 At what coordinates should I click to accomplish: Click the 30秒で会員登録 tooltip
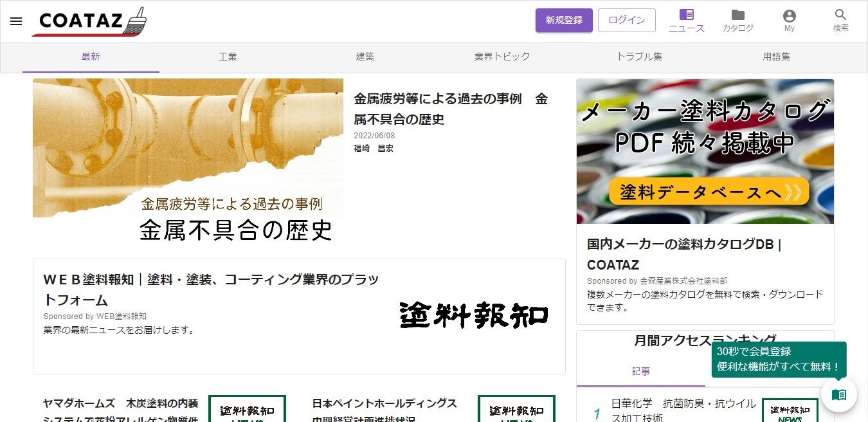click(x=779, y=360)
